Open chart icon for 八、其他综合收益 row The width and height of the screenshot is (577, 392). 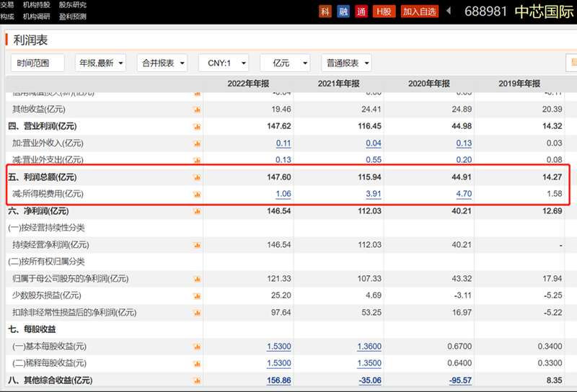click(197, 380)
